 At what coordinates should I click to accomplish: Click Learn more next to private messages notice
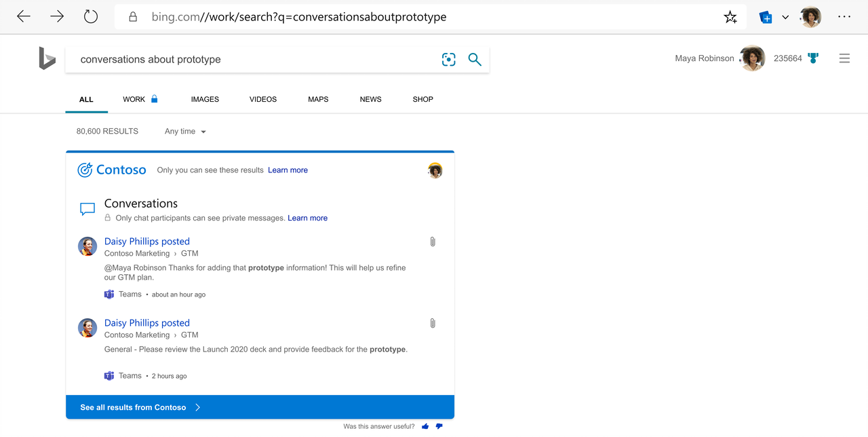(x=307, y=218)
